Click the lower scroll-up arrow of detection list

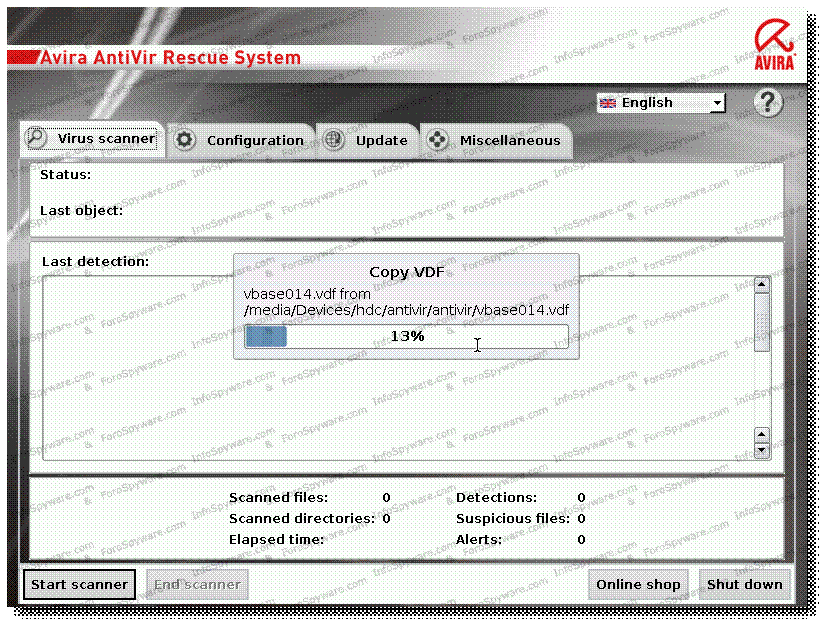pos(762,435)
